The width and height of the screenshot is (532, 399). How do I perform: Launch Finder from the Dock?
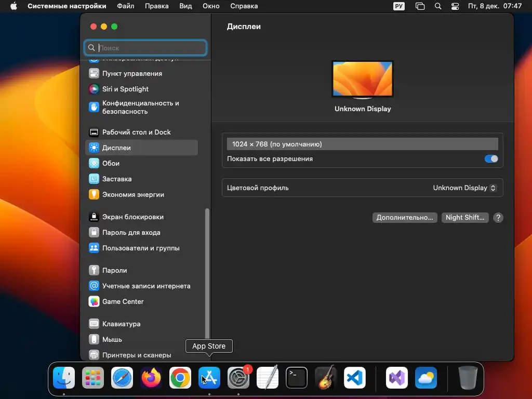[64, 378]
